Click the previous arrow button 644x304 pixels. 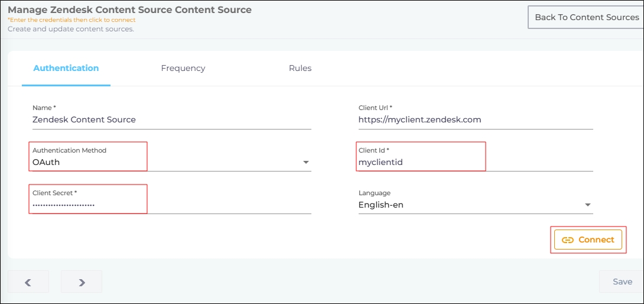click(28, 282)
